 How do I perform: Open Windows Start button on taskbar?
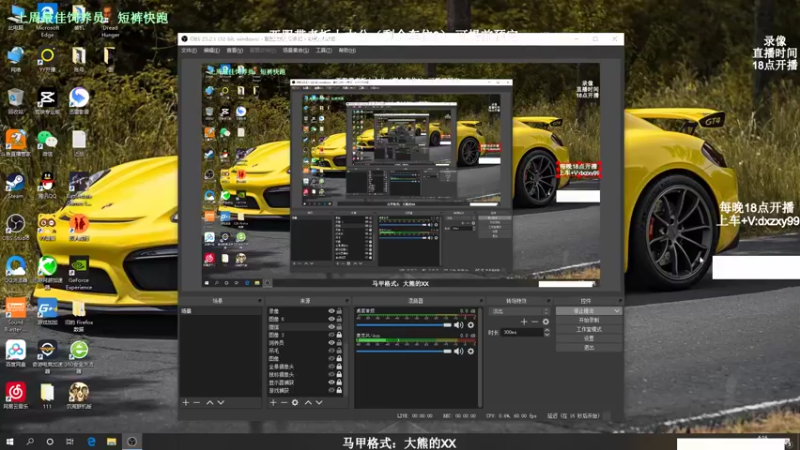[10, 442]
